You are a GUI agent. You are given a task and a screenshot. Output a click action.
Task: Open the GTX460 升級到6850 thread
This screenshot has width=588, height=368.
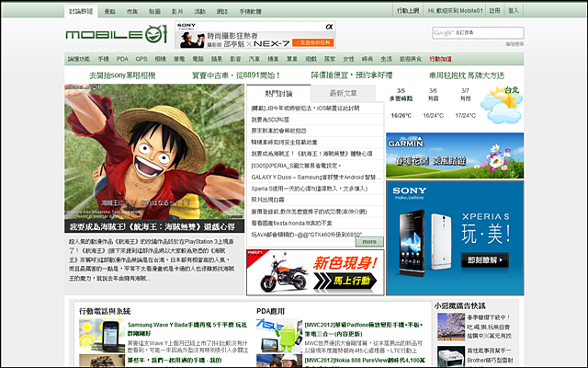(x=306, y=235)
